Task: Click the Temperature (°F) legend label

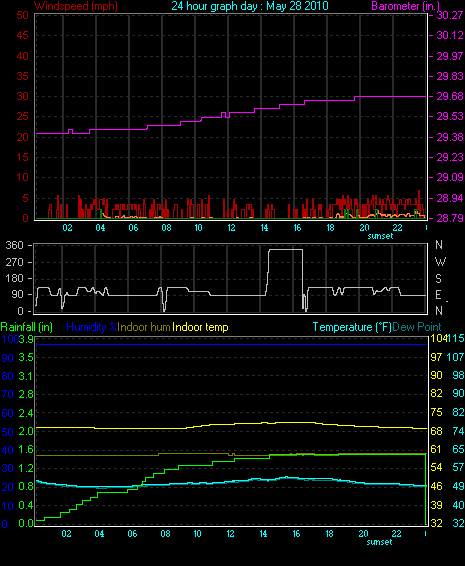Action: point(352,327)
